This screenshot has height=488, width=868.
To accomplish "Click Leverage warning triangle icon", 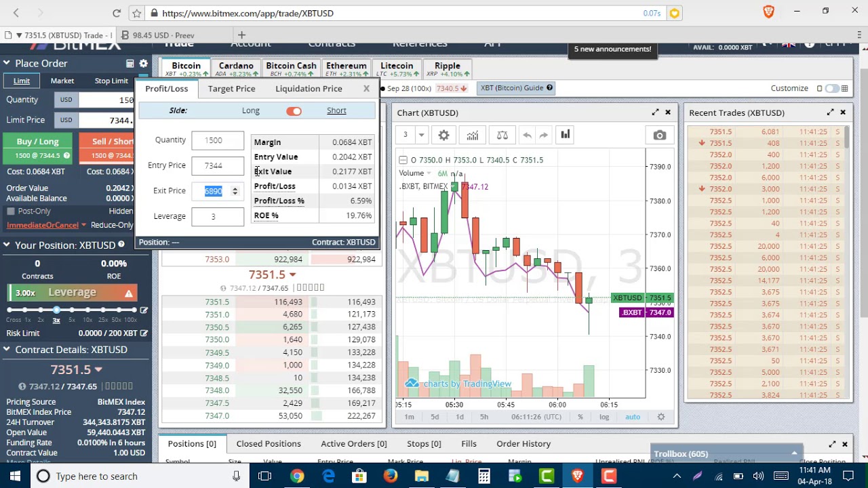I will [x=128, y=293].
